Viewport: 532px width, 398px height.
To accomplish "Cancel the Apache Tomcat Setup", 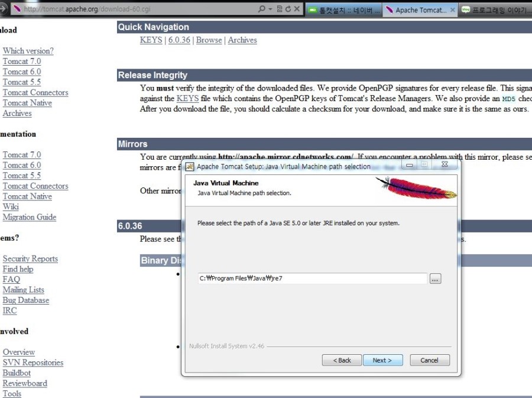I will tap(430, 360).
